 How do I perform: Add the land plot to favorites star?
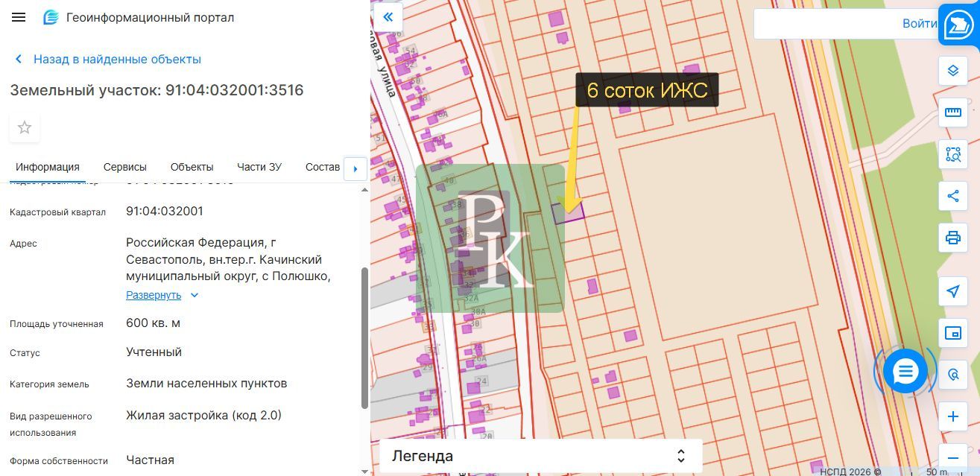pos(25,127)
